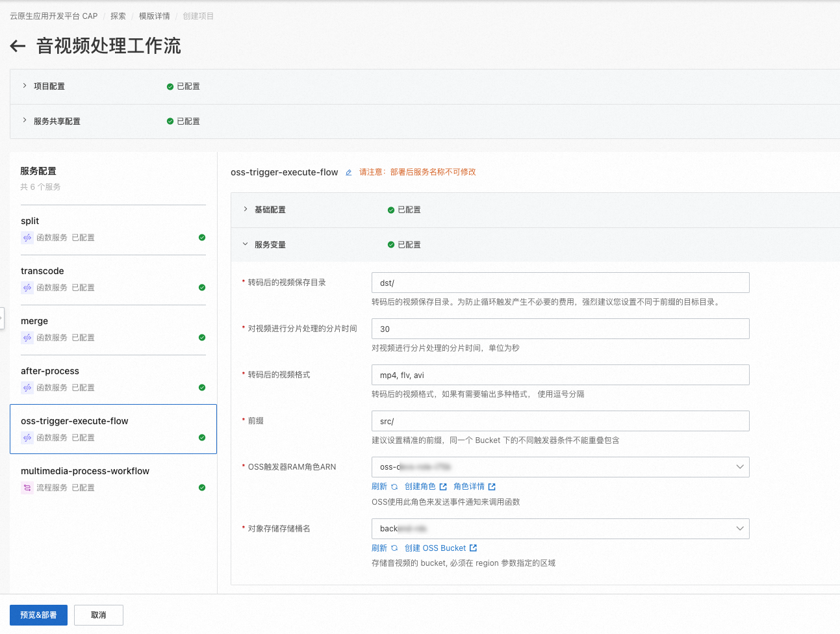
Task: Collapse the 服务变量 section
Action: (246, 244)
